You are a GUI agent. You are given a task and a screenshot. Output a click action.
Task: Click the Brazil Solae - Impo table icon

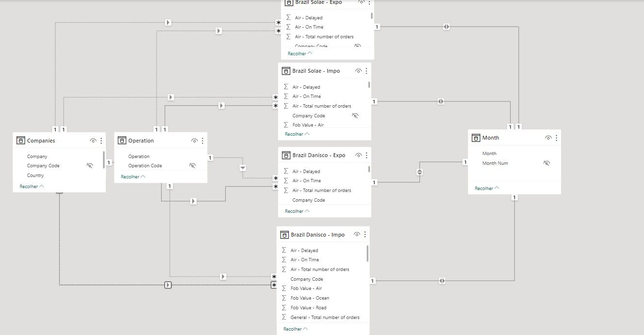point(286,71)
